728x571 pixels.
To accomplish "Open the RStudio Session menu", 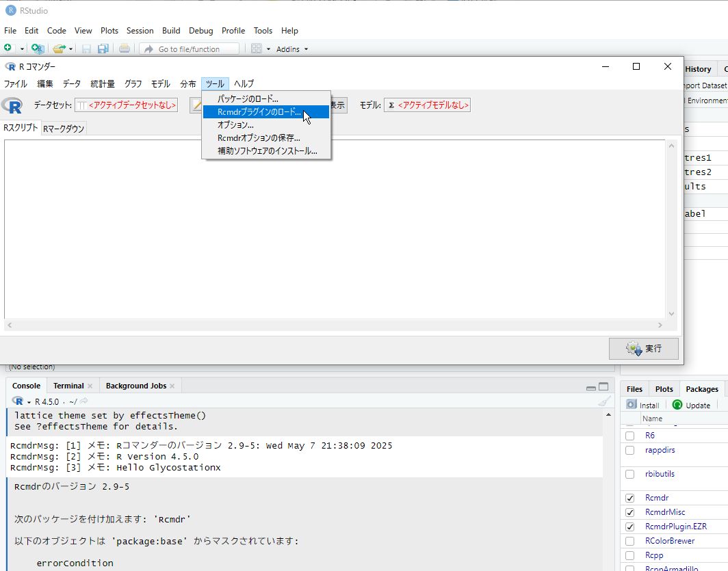I will (x=140, y=31).
